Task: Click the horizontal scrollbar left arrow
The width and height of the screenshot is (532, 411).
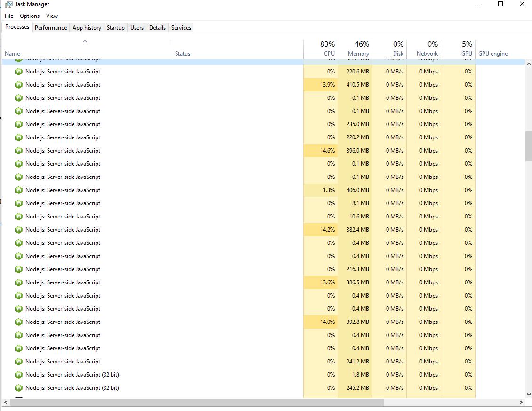Action: [x=6, y=402]
